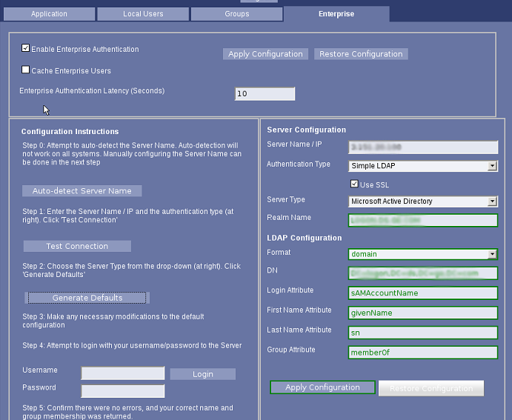The height and width of the screenshot is (420, 512).
Task: Click the top Restore Configuration button
Action: (x=361, y=54)
